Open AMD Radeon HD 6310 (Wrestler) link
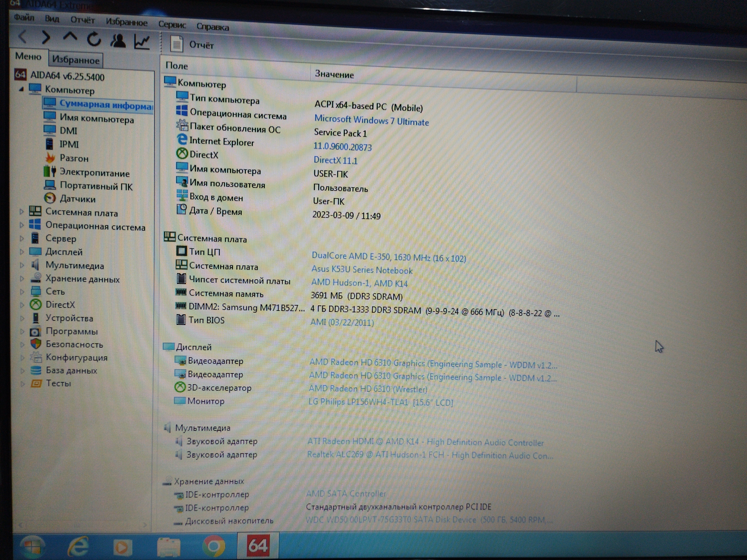The image size is (747, 560). point(368,388)
